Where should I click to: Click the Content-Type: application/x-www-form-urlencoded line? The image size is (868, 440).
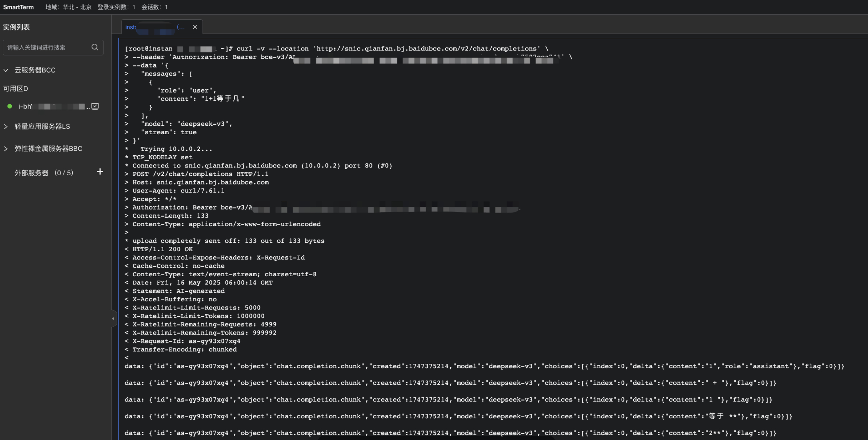click(223, 224)
